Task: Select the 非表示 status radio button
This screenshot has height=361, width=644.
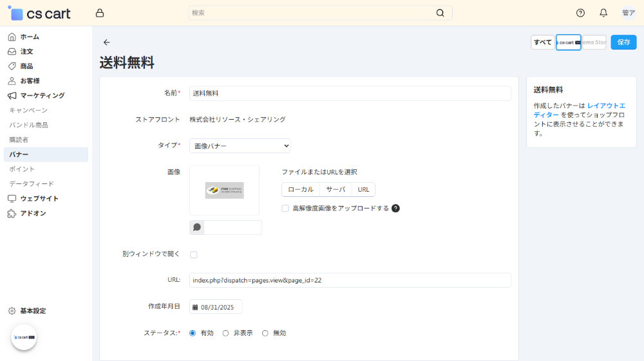Action: (x=225, y=333)
